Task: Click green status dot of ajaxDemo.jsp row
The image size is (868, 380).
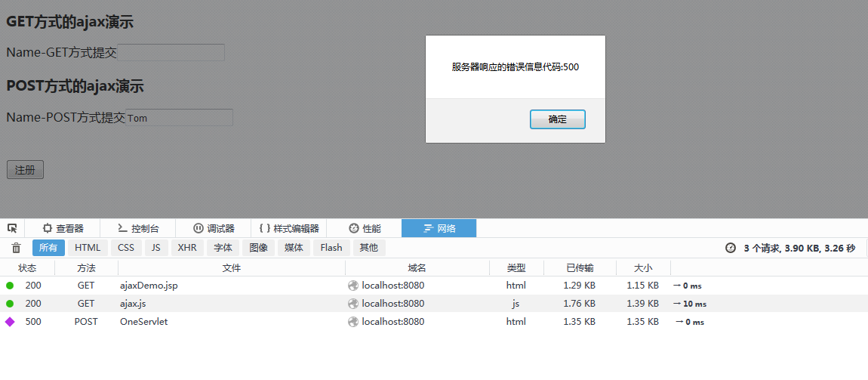Action: (10, 286)
